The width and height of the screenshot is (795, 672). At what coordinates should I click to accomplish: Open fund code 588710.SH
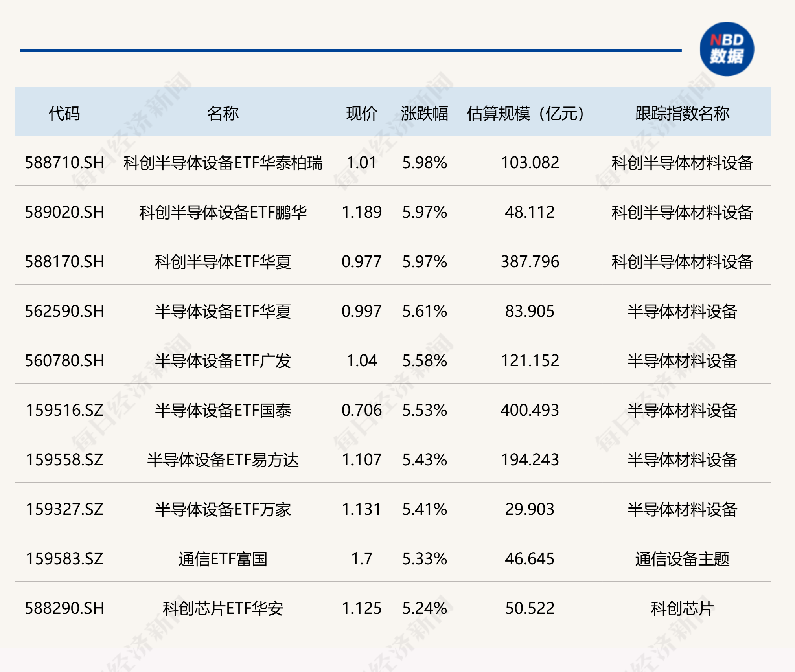[x=64, y=163]
